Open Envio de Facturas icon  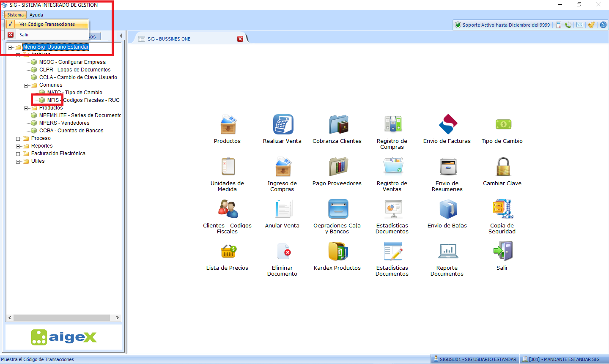pyautogui.click(x=447, y=125)
